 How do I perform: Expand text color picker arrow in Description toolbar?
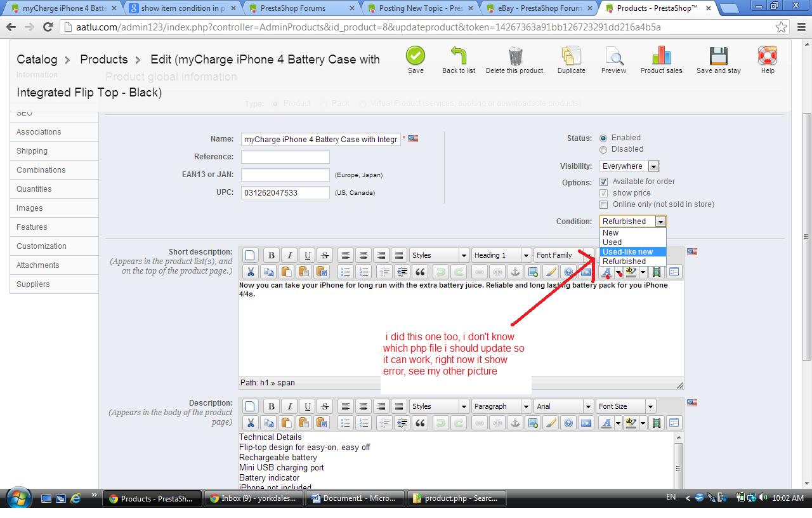619,423
